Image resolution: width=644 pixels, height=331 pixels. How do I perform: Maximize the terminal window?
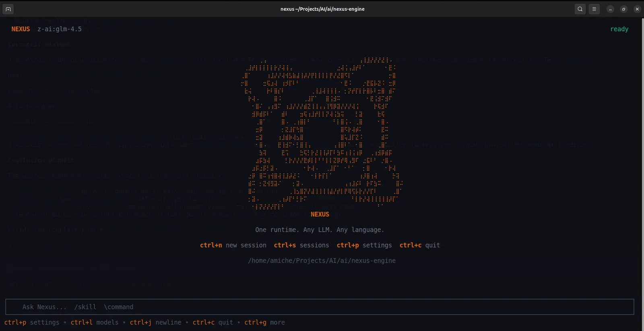pyautogui.click(x=623, y=9)
